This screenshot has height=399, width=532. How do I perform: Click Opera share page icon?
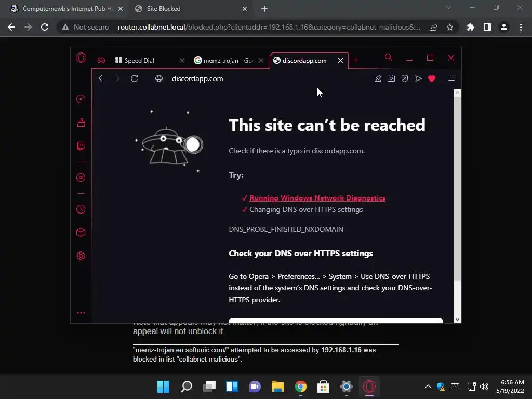tap(378, 78)
